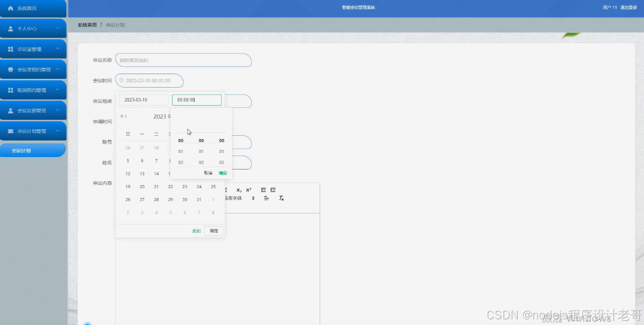Screen dimensions: 644x325
Task: Select day 25 in the calendar
Action: (x=213, y=187)
